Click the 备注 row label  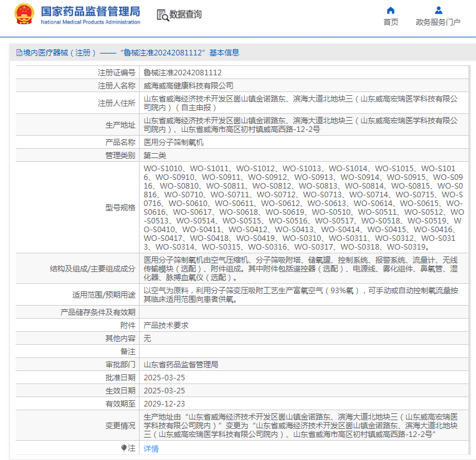click(x=128, y=352)
